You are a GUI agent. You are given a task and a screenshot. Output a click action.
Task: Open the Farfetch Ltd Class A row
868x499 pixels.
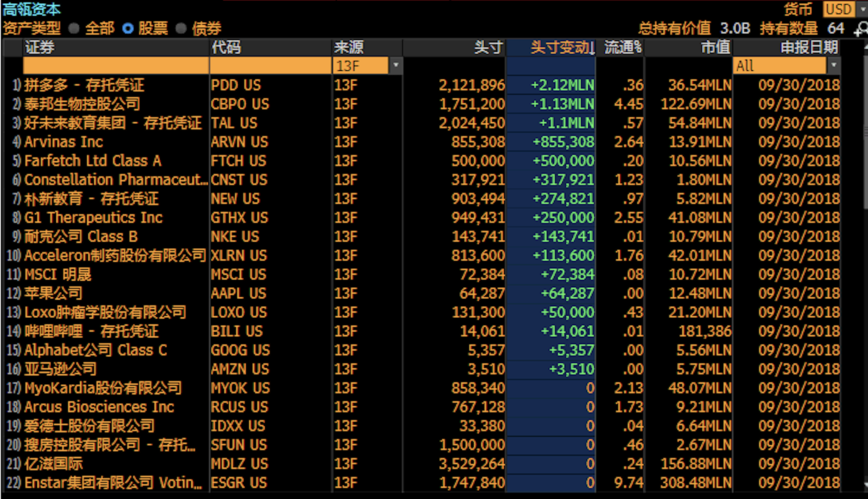point(421,161)
